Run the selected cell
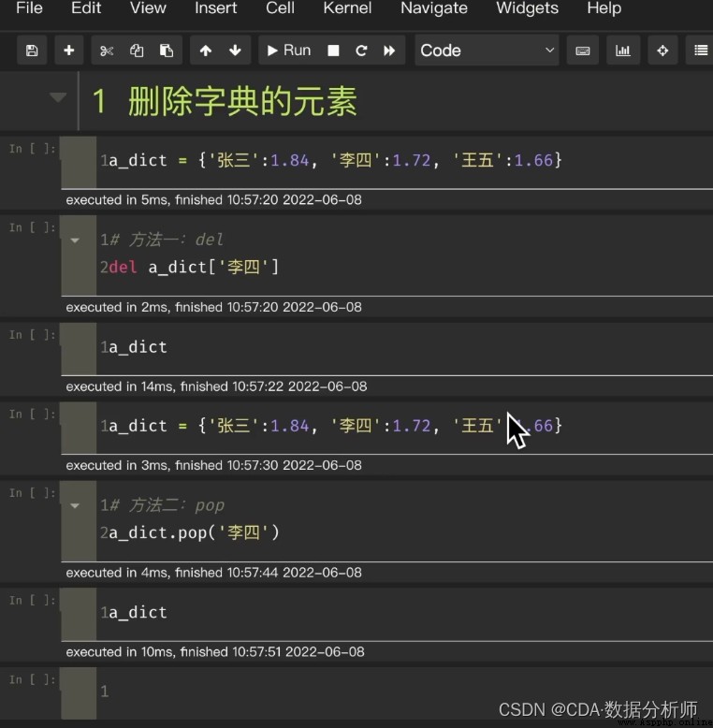 click(x=289, y=51)
